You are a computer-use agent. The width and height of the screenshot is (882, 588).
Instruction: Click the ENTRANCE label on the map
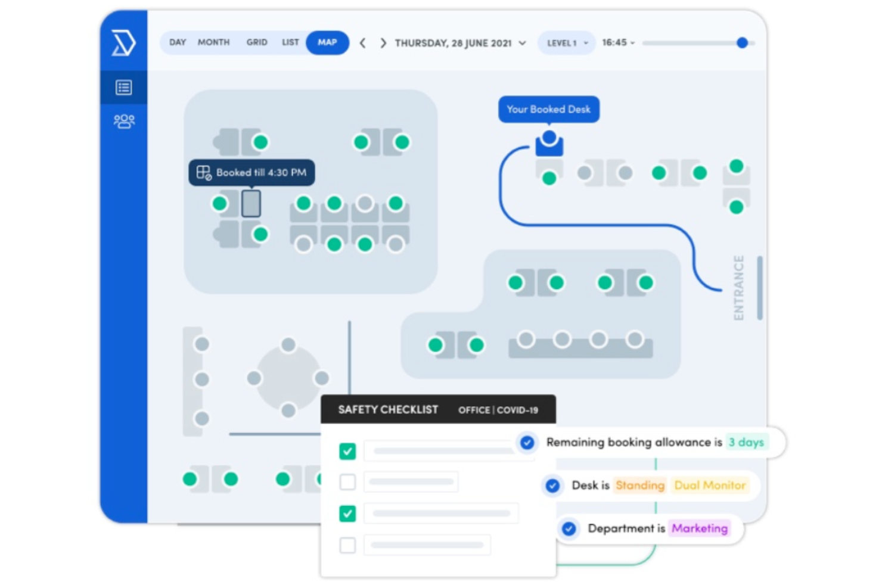click(739, 288)
